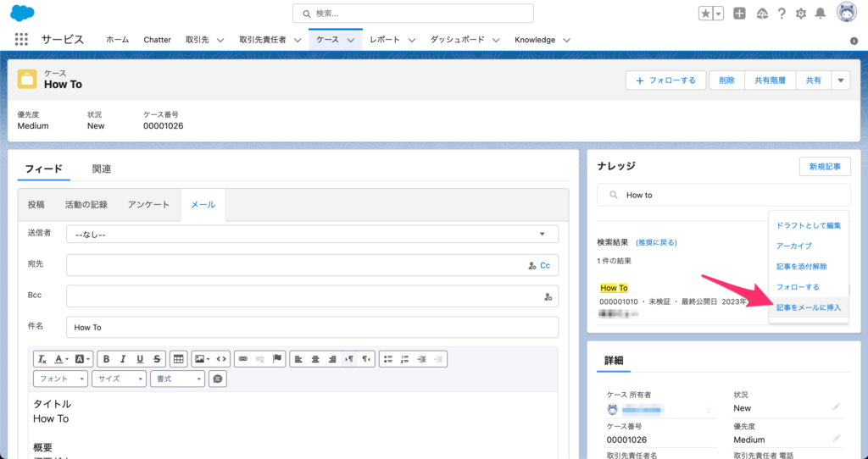
Task: Center align text in the editor
Action: (x=315, y=359)
